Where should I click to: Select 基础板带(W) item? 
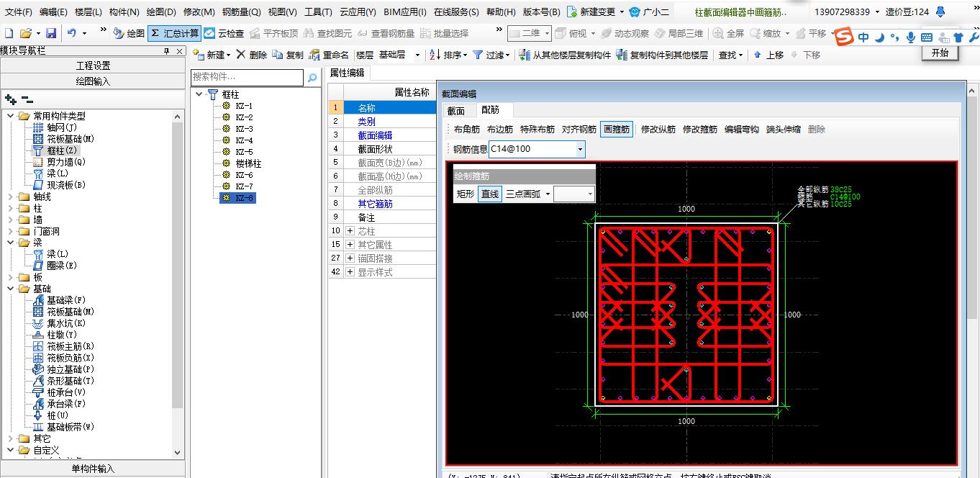pyautogui.click(x=63, y=427)
